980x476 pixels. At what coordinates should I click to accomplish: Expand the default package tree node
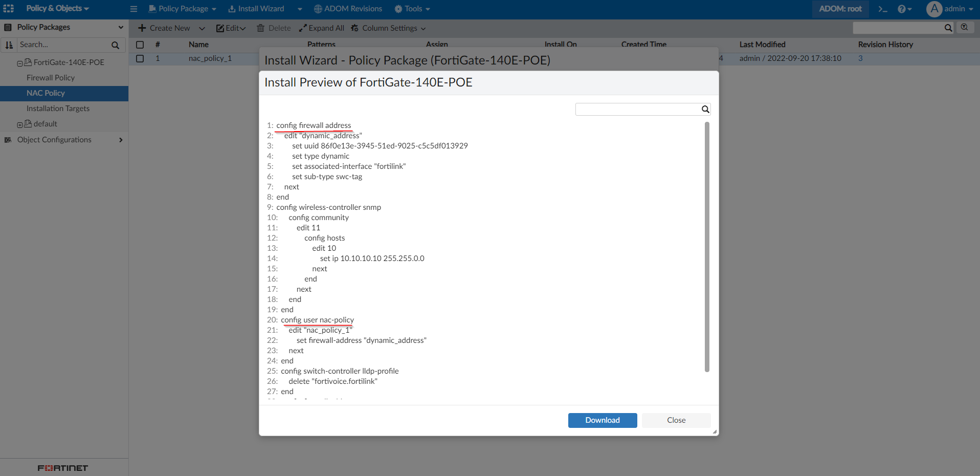[x=20, y=124]
